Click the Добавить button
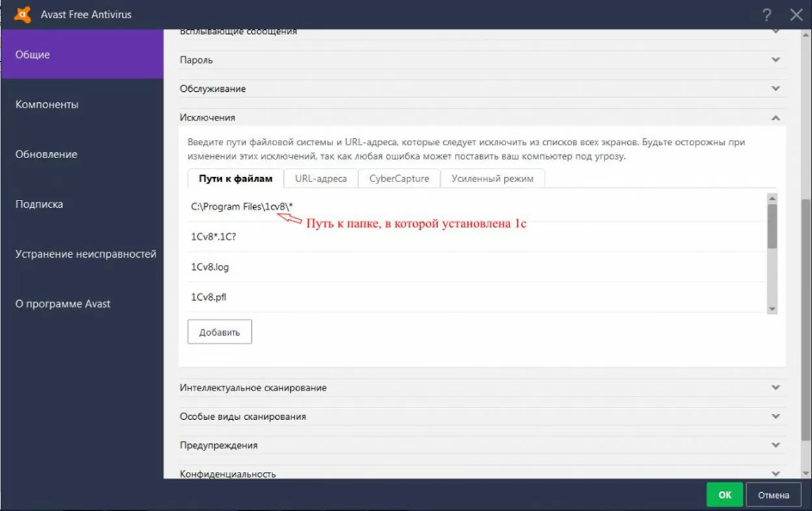 point(220,332)
